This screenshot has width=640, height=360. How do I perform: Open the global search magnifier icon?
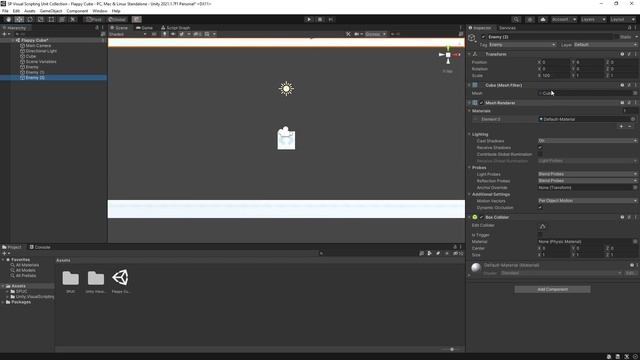pyautogui.click(x=516, y=19)
